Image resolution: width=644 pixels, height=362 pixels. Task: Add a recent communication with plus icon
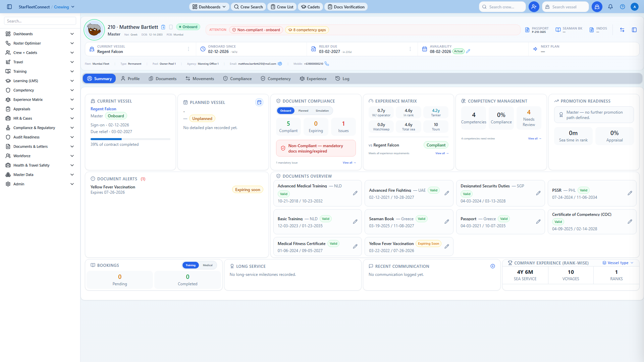click(x=493, y=266)
